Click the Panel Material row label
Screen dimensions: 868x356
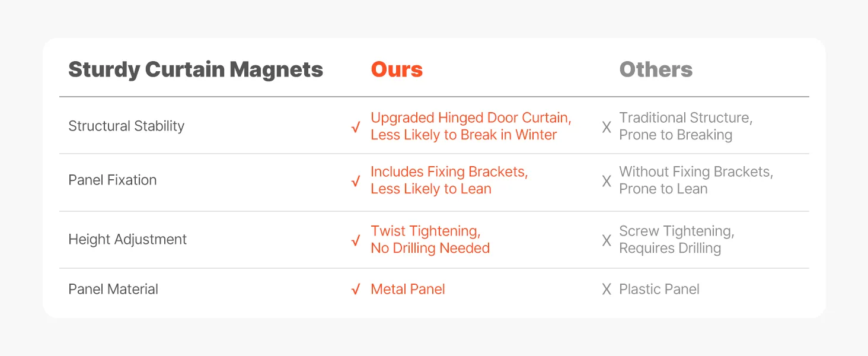tap(113, 289)
